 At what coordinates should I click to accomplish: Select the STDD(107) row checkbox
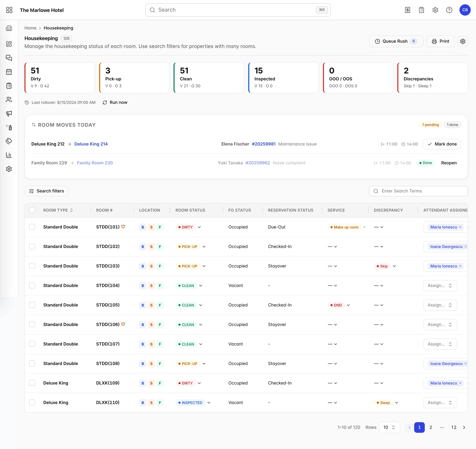[x=32, y=344]
